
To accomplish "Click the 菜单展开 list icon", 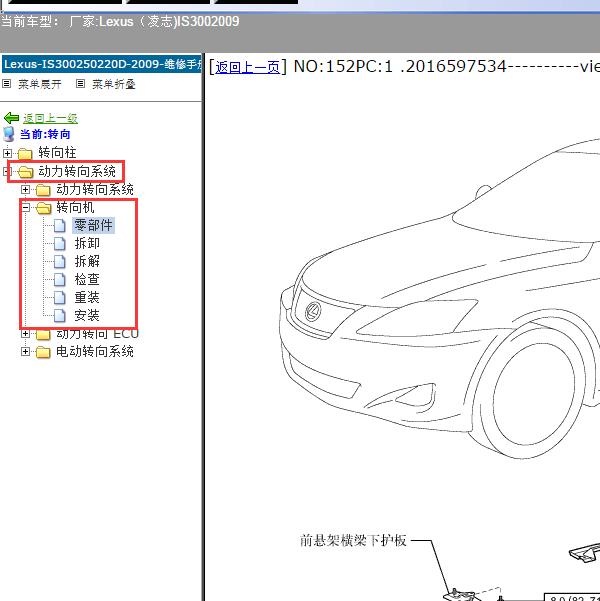I will [x=7, y=84].
